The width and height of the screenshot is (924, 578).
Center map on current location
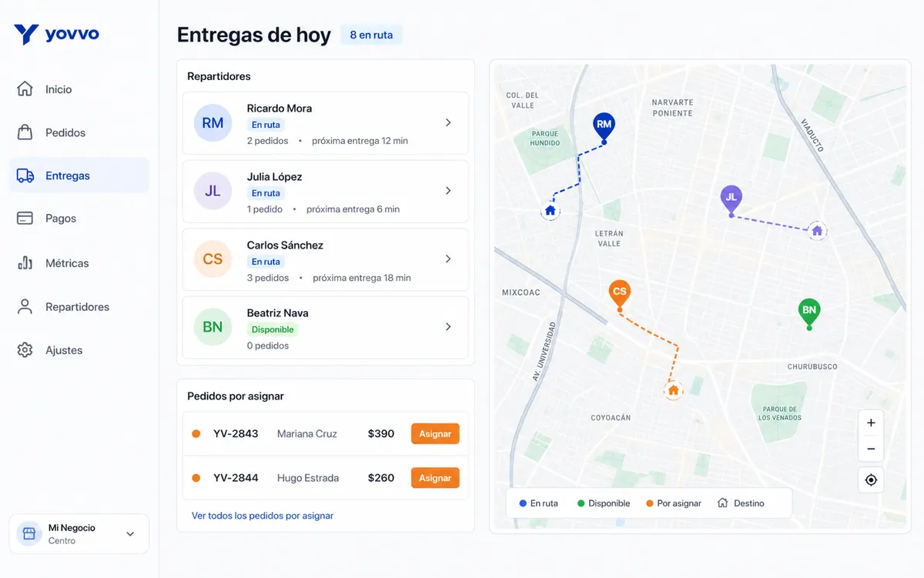pos(871,479)
